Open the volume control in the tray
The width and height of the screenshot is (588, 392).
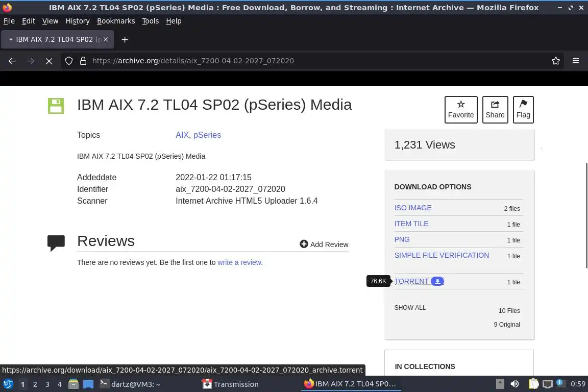pyautogui.click(x=515, y=384)
